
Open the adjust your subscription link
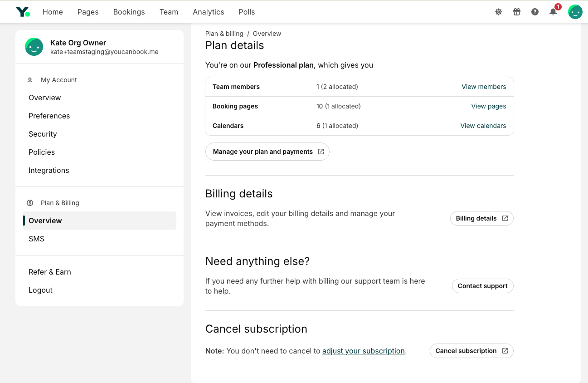pos(363,351)
